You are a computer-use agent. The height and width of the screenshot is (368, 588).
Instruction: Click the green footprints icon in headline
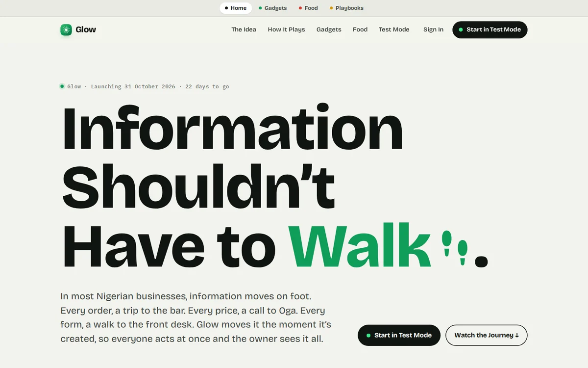point(455,248)
